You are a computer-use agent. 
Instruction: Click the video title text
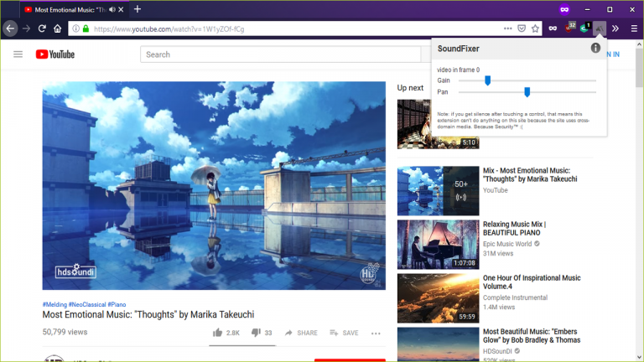[x=148, y=315]
